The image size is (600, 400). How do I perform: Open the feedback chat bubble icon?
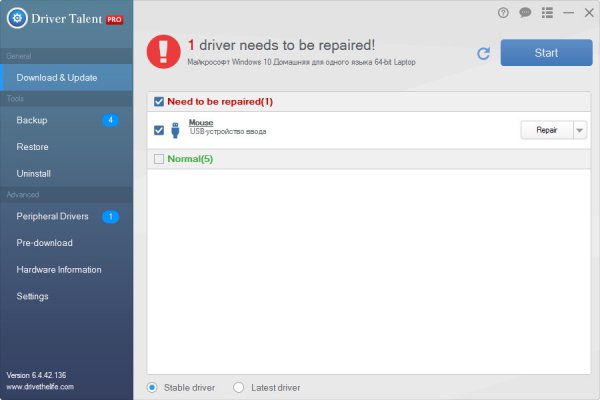[x=525, y=13]
